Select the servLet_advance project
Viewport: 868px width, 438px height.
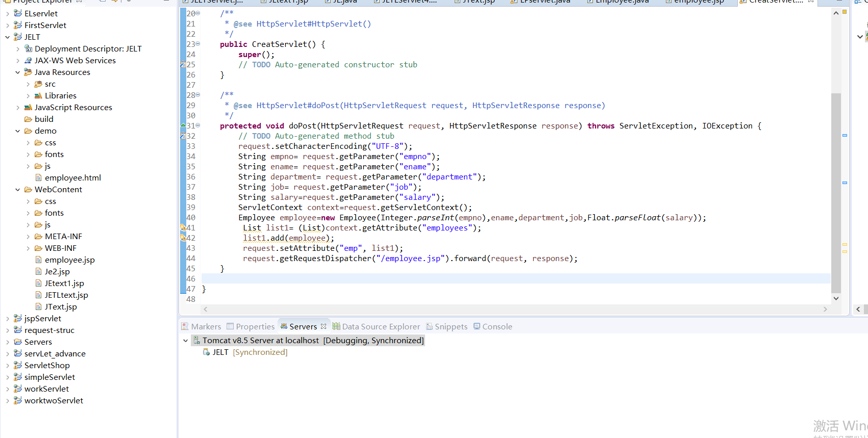click(55, 353)
